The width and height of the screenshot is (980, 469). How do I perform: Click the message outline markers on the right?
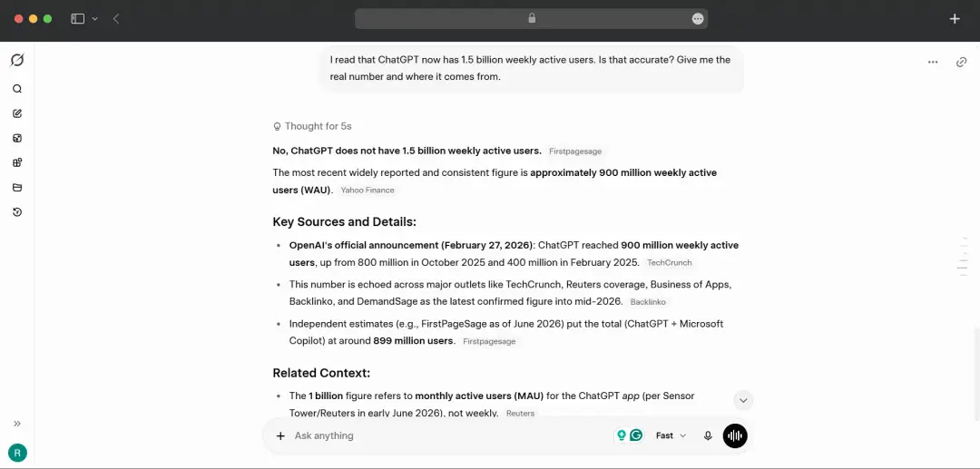coord(963,256)
